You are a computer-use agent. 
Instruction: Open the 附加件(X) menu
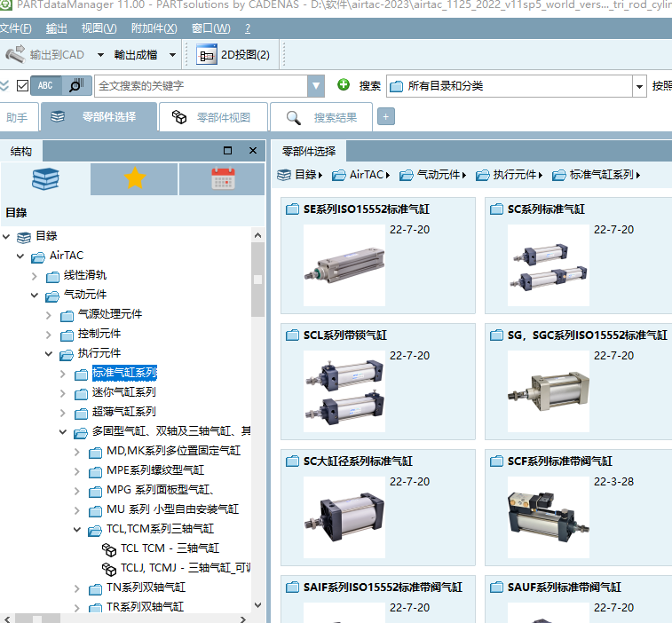click(x=154, y=28)
